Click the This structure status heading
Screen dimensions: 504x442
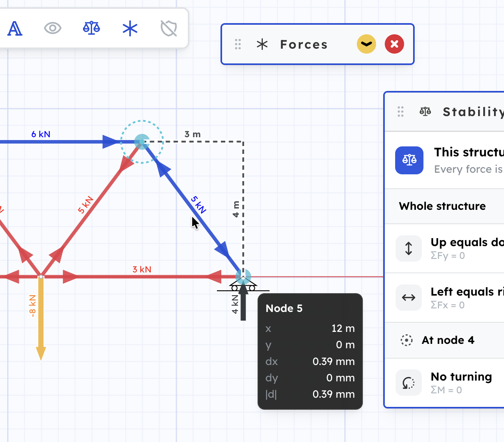coord(469,152)
